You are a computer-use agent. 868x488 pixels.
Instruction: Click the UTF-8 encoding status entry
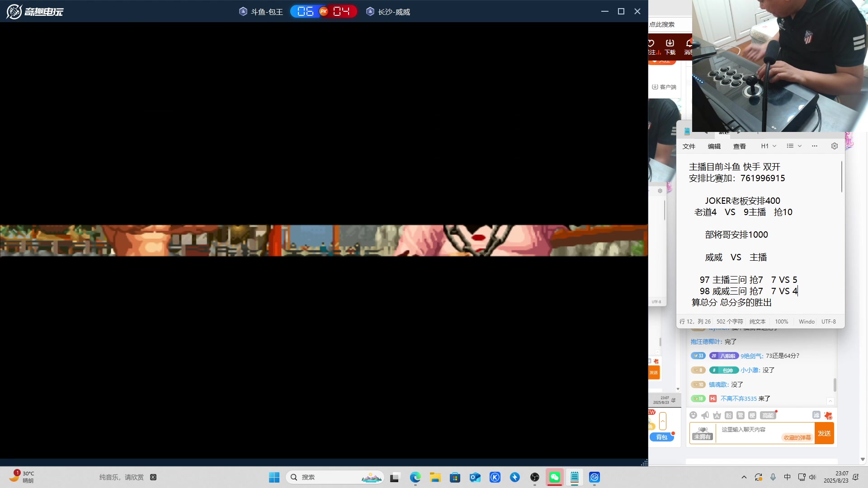coord(829,322)
